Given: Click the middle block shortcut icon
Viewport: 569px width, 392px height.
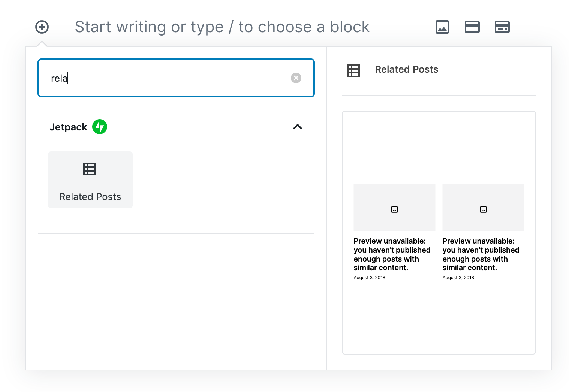Looking at the screenshot, I should tap(472, 27).
